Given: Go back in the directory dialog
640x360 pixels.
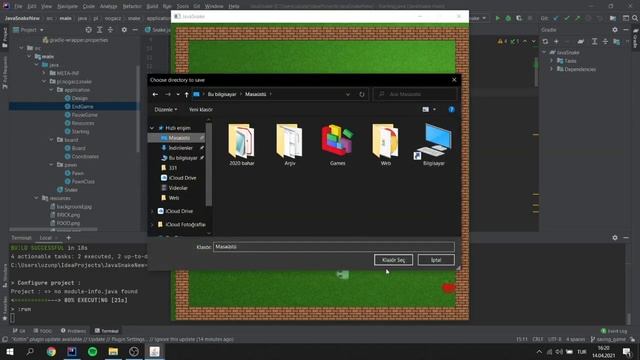Looking at the screenshot, I should [155, 94].
